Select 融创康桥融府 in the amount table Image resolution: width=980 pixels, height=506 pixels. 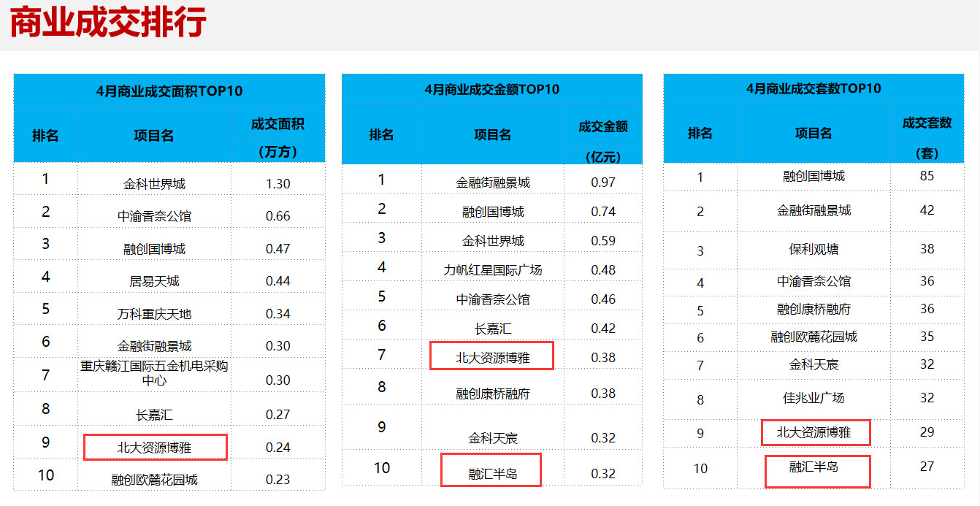(x=493, y=394)
